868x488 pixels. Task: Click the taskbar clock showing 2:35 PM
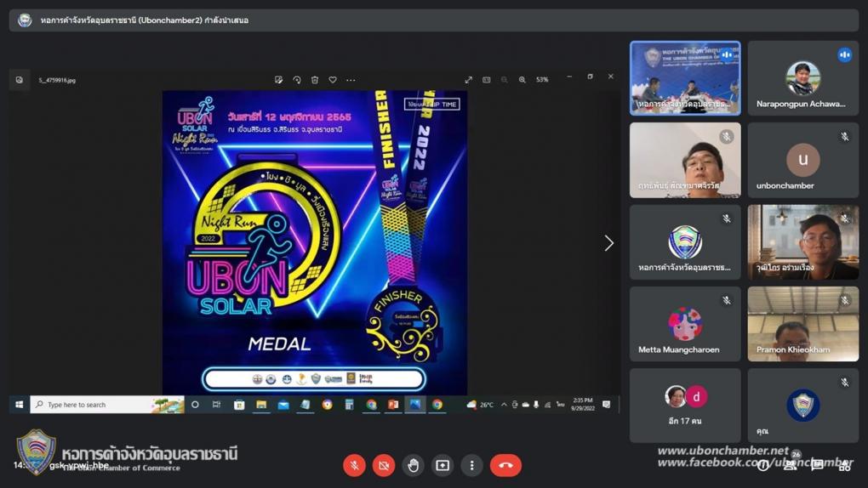[x=583, y=404]
